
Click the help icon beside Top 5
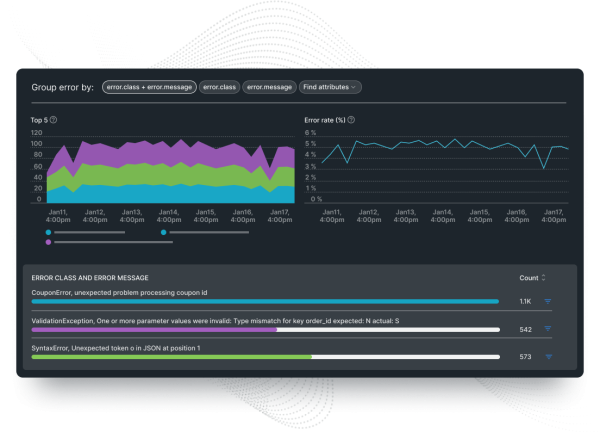pyautogui.click(x=54, y=120)
